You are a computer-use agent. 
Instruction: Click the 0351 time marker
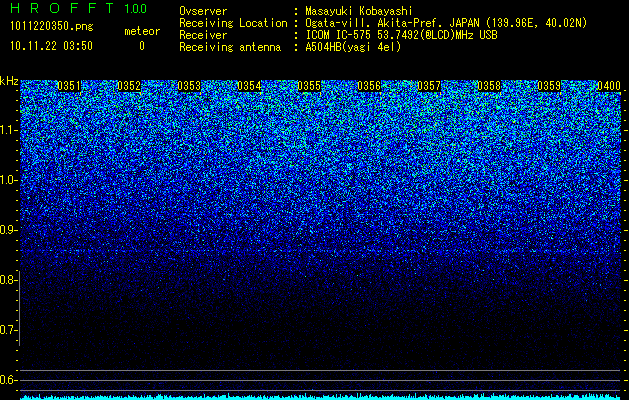click(x=69, y=86)
